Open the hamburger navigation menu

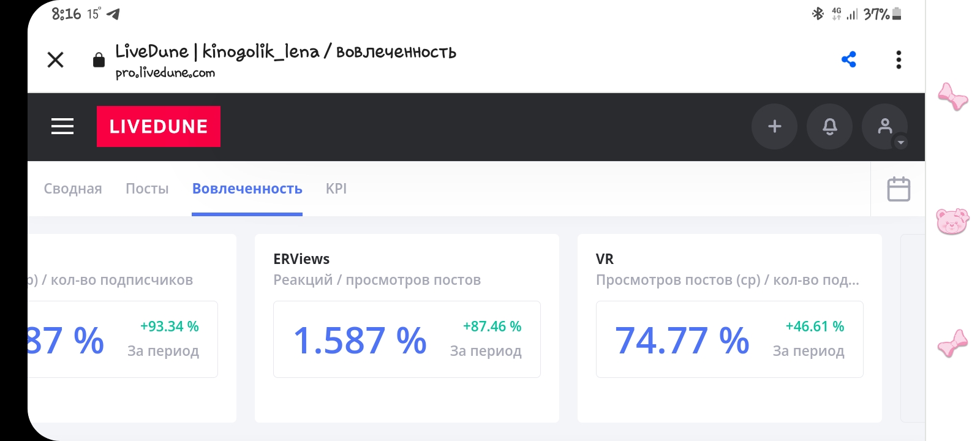[62, 126]
